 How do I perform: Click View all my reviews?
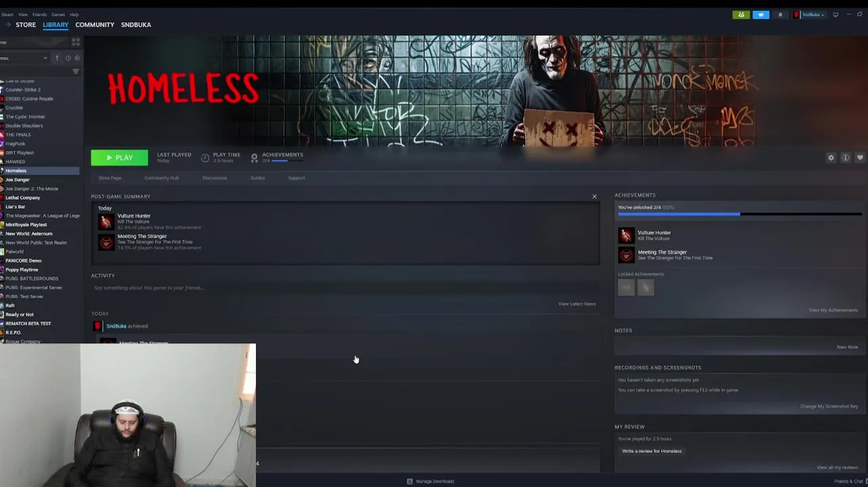(x=838, y=467)
